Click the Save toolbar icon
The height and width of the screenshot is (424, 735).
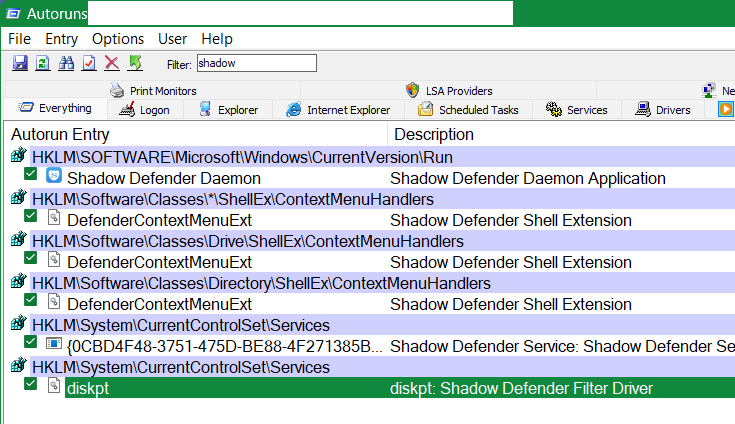20,63
